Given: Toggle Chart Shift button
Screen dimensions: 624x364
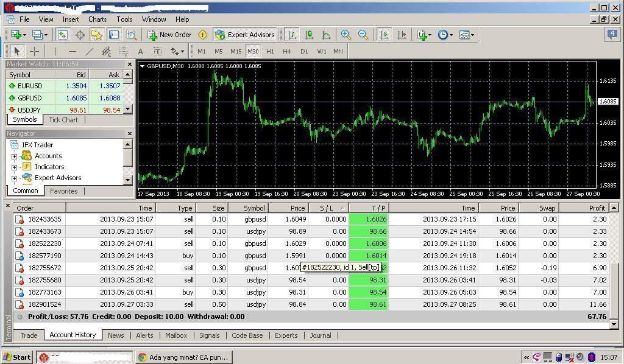Looking at the screenshot, I should coord(402,35).
